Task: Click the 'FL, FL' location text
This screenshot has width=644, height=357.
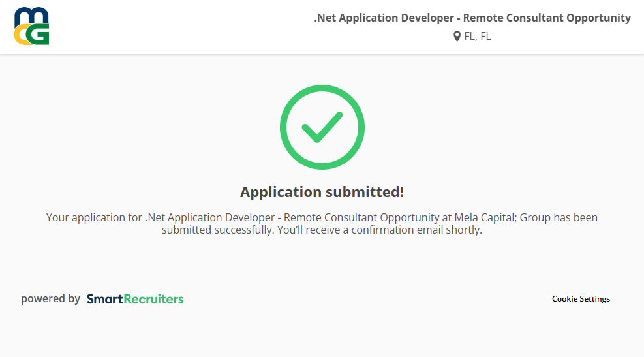Action: [x=478, y=37]
